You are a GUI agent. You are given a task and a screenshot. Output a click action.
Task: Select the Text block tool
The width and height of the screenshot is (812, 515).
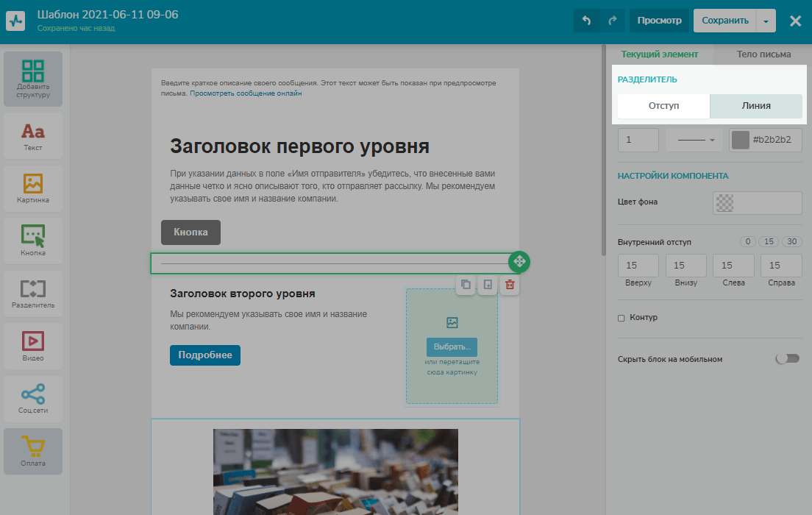click(x=32, y=136)
